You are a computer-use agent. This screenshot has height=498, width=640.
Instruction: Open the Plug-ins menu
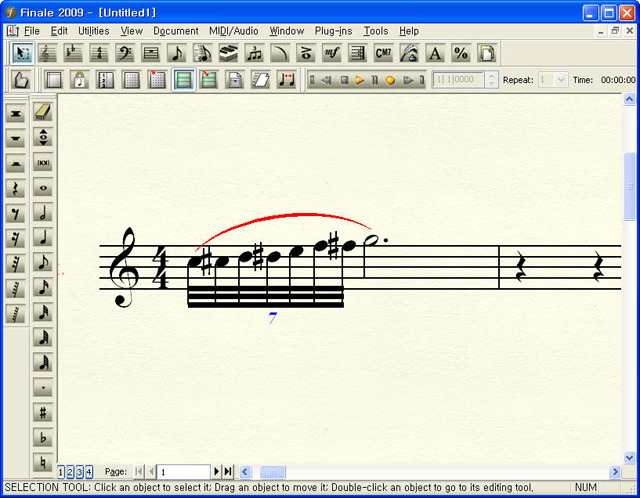(x=334, y=31)
